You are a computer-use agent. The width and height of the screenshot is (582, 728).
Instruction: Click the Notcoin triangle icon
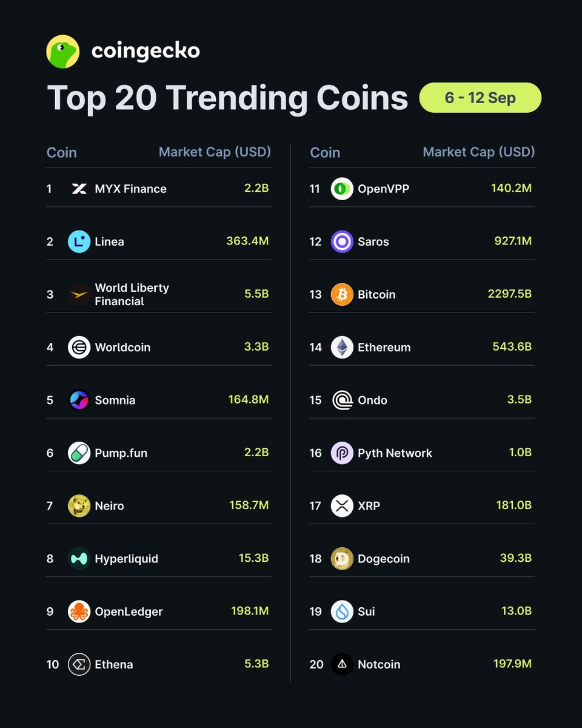click(342, 664)
